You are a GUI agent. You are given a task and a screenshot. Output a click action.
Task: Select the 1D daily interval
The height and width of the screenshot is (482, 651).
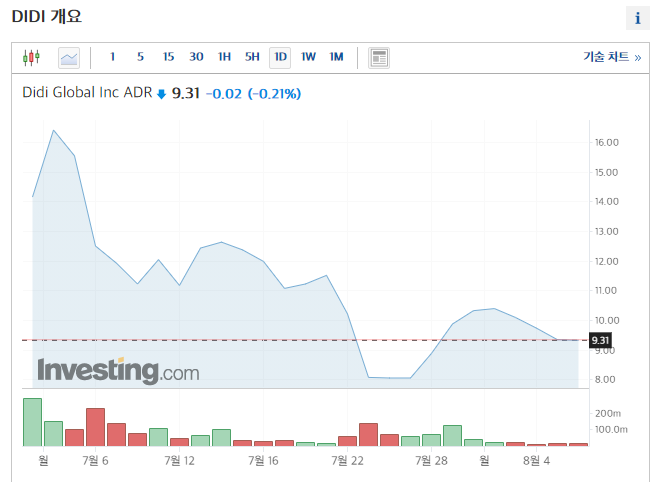(280, 57)
